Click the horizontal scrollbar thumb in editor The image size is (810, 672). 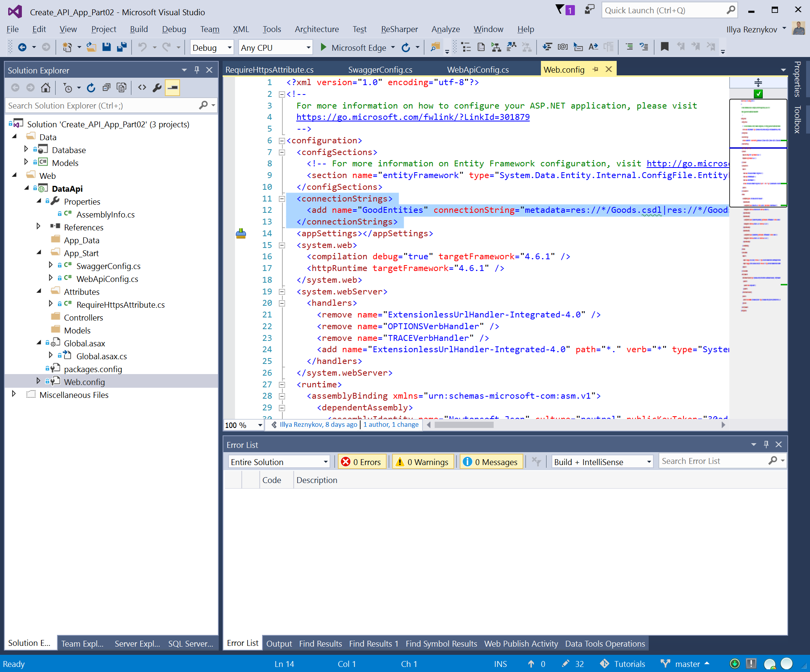pyautogui.click(x=464, y=425)
